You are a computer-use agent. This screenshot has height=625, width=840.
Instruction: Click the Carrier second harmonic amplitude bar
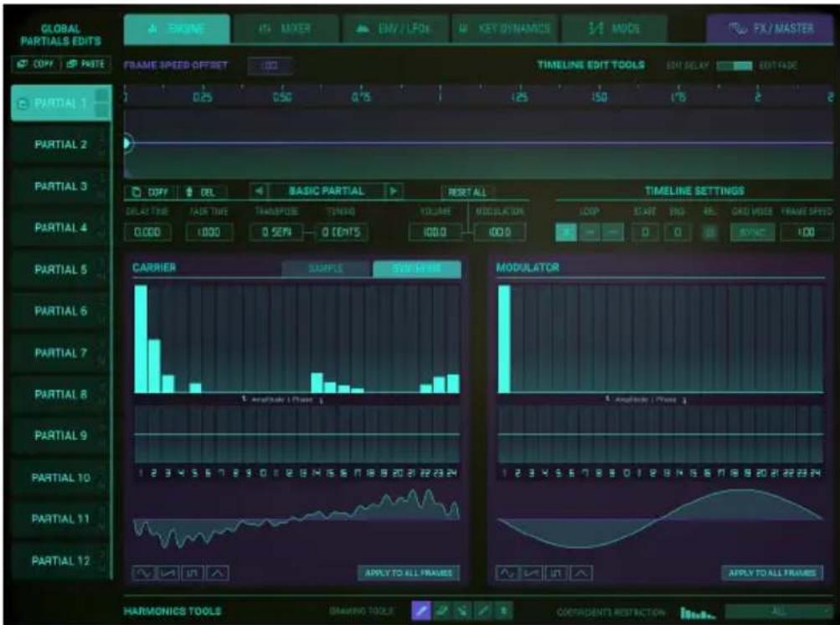pos(154,366)
